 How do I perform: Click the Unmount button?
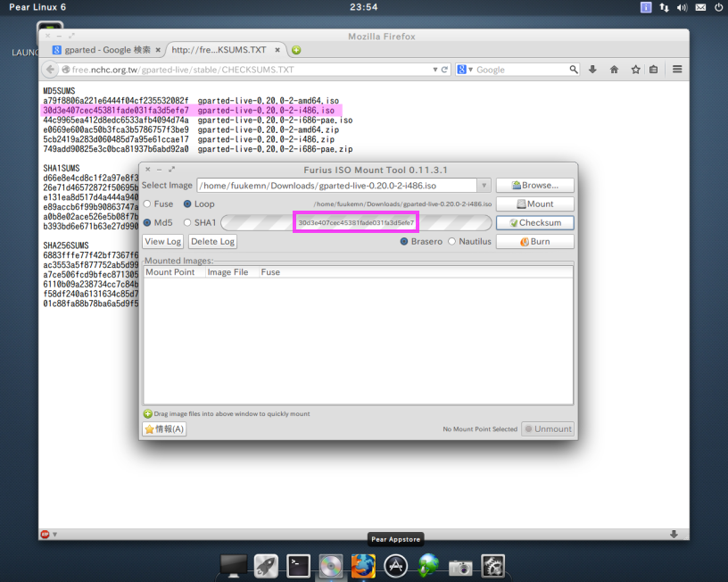[x=548, y=429]
